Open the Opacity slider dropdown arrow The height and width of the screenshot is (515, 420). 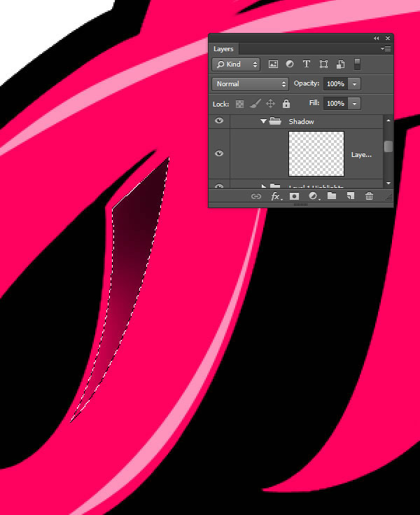[x=355, y=84]
